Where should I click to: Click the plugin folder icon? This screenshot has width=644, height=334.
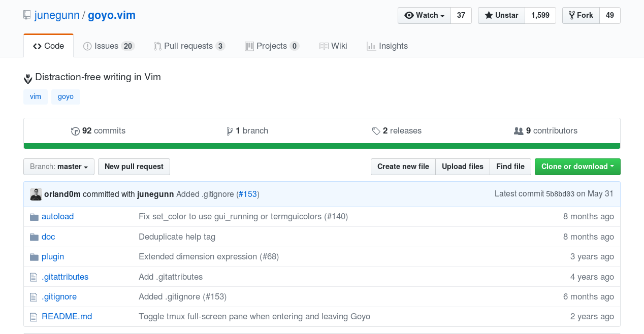(x=34, y=257)
